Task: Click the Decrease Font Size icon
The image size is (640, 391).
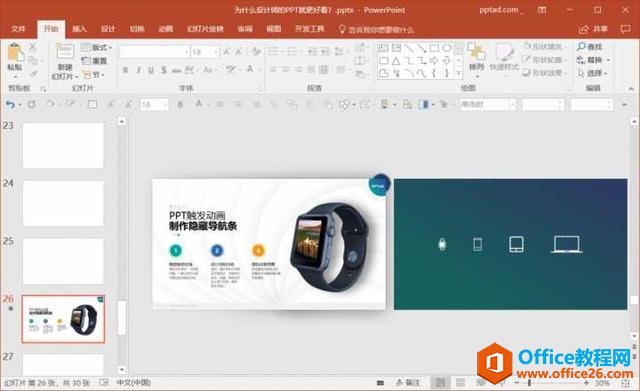Action: [x=239, y=52]
